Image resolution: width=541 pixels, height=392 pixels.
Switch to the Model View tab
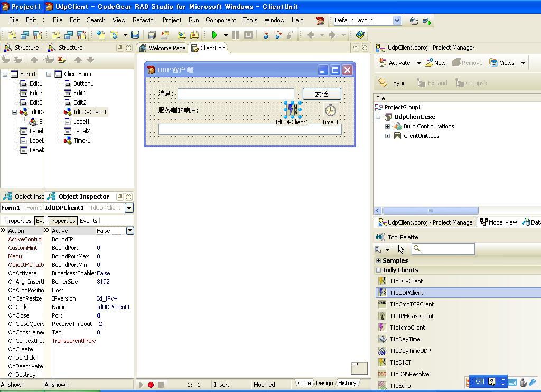coord(499,222)
